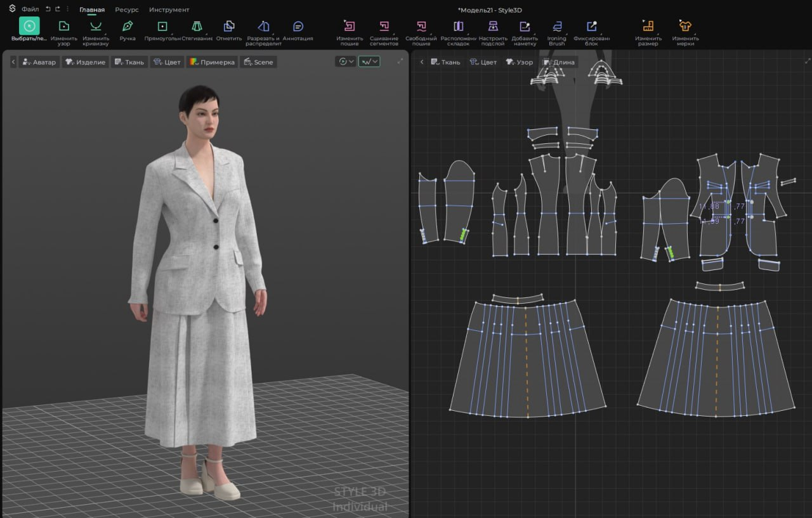Click the Аватар button in 3D panel

(39, 62)
